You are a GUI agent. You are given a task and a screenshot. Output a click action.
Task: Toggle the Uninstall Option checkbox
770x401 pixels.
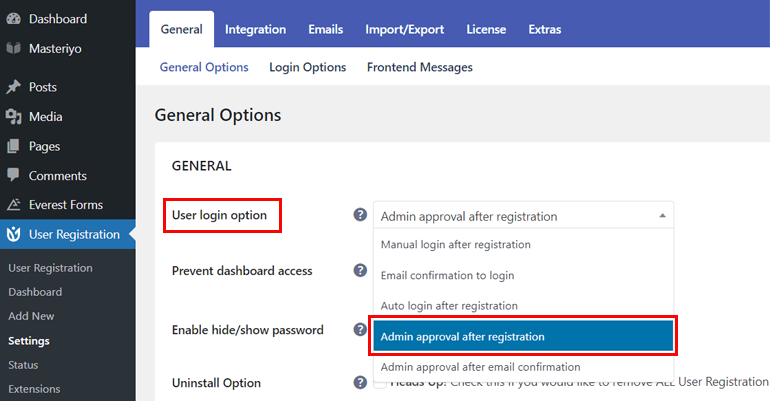[380, 384]
